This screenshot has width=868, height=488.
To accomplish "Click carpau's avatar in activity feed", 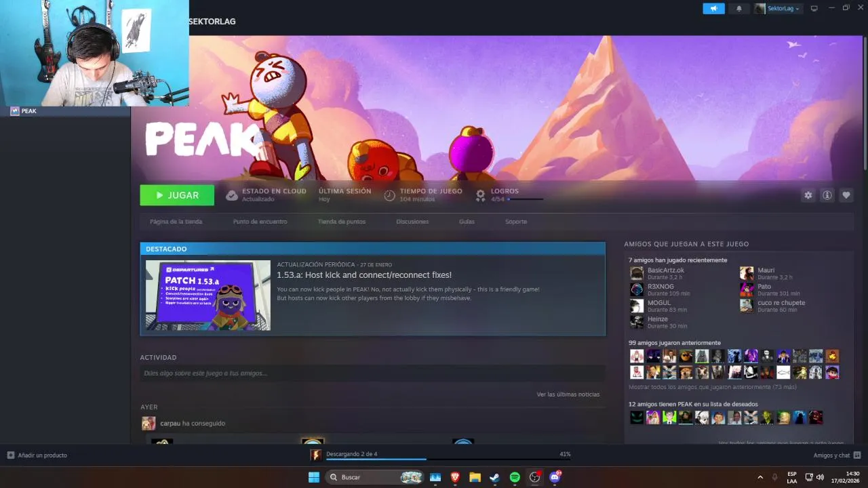I will (149, 424).
